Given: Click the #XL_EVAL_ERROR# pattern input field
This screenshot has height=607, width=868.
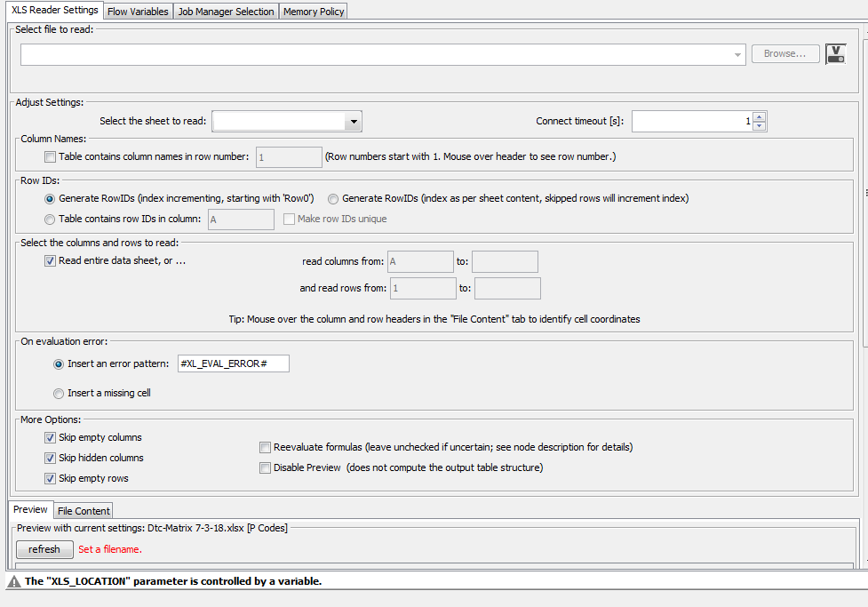Looking at the screenshot, I should point(233,363).
